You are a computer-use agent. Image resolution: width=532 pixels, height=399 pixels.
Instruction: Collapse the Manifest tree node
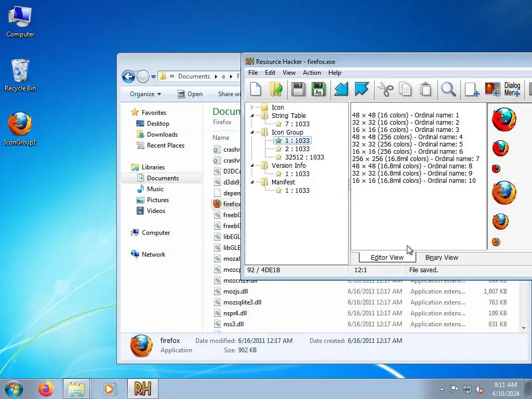point(252,182)
